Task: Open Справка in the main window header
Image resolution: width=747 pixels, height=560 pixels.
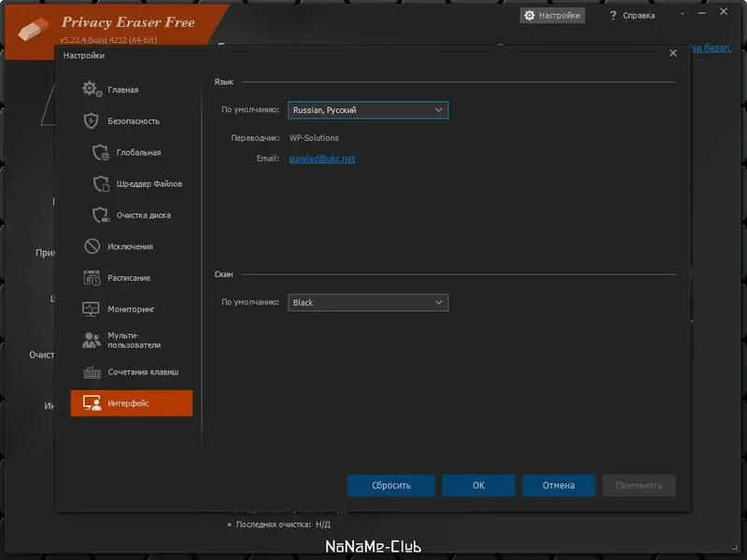Action: tap(632, 15)
